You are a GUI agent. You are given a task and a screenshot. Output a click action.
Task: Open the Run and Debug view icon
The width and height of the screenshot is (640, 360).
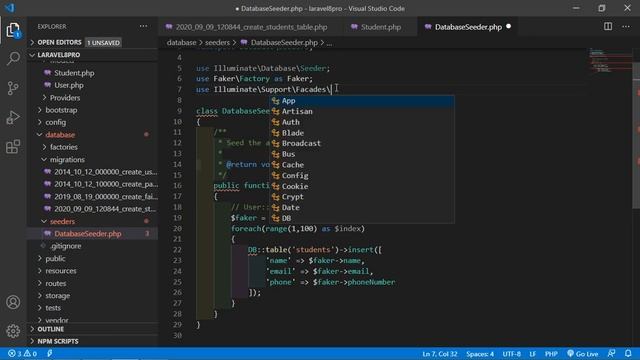(x=13, y=118)
